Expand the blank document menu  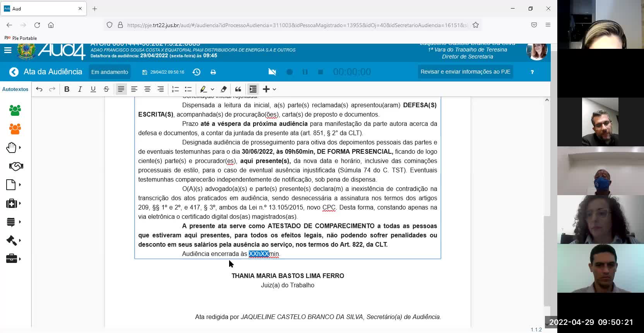14,185
